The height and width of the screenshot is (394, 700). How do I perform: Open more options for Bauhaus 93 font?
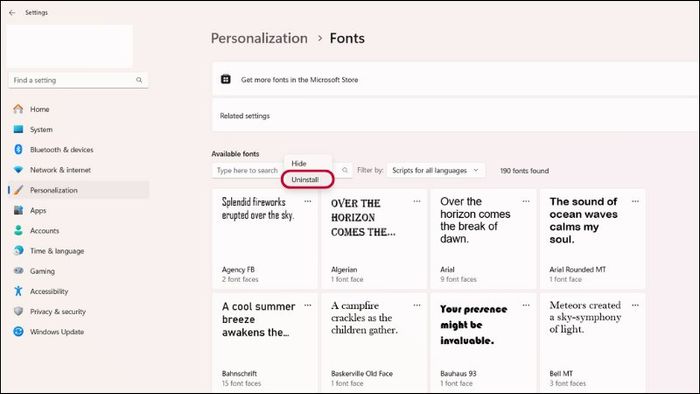coord(526,306)
